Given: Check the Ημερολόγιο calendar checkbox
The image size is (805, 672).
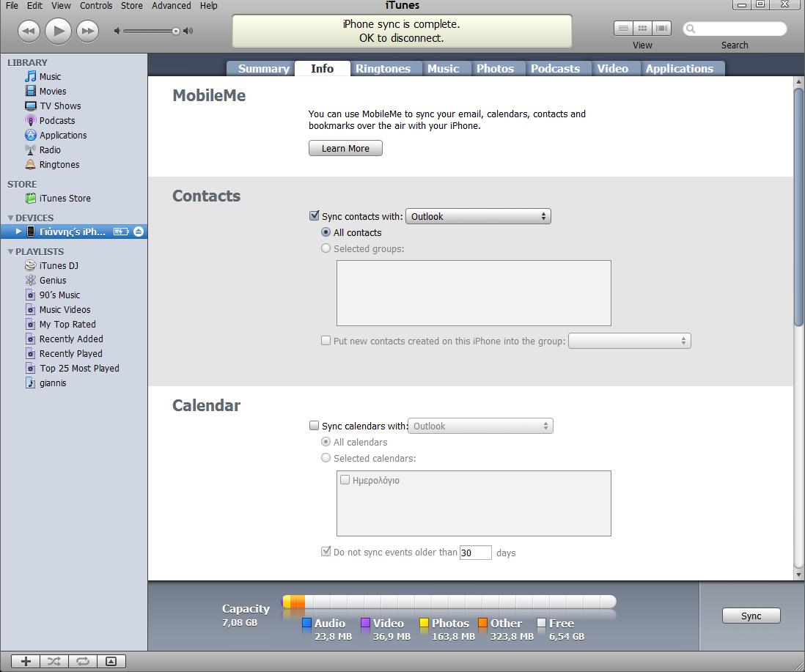Looking at the screenshot, I should click(x=345, y=480).
